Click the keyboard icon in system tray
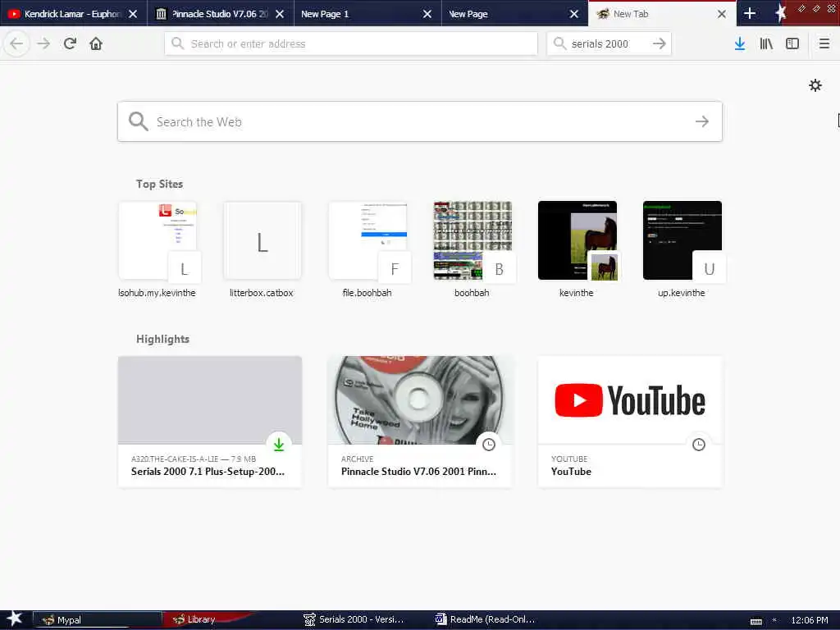The image size is (840, 630). coord(756,621)
